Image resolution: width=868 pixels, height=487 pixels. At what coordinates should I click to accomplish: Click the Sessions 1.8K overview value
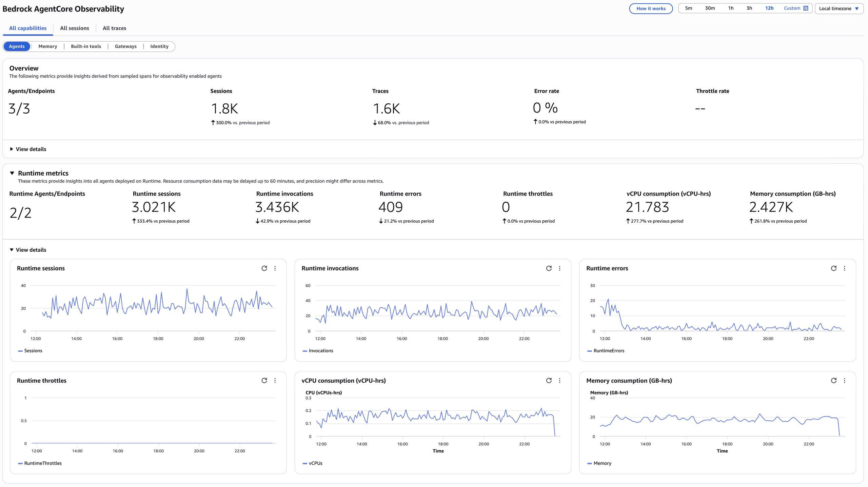224,109
